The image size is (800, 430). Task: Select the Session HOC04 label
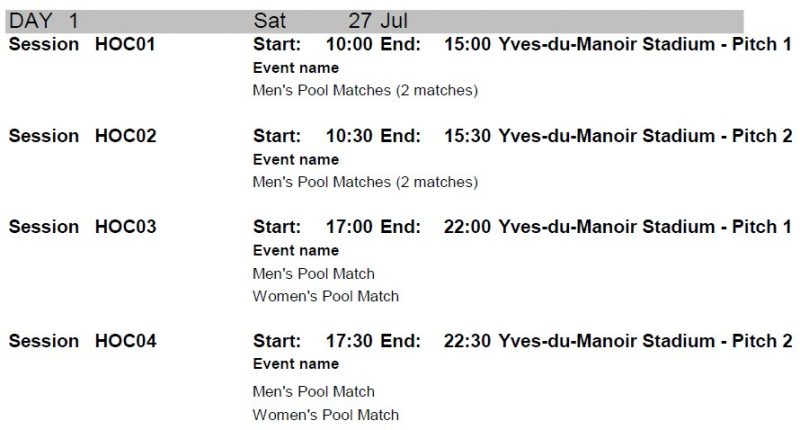[82, 341]
